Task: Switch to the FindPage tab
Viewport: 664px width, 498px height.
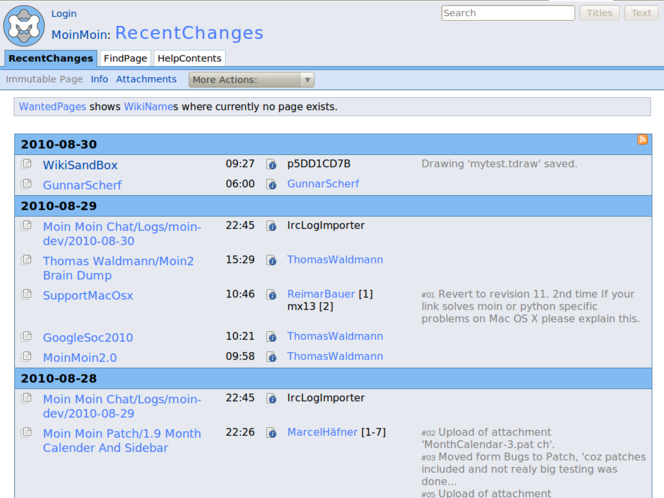Action: point(125,59)
